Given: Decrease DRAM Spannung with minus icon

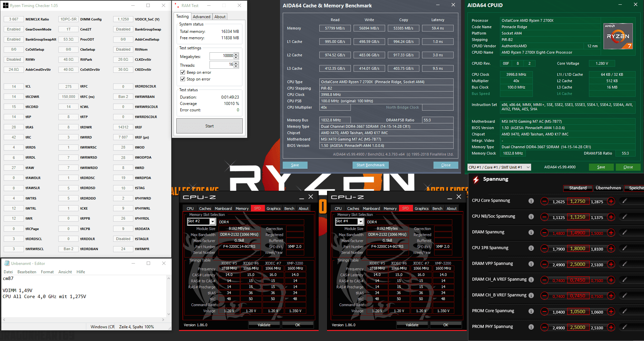Looking at the screenshot, I should point(545,233).
